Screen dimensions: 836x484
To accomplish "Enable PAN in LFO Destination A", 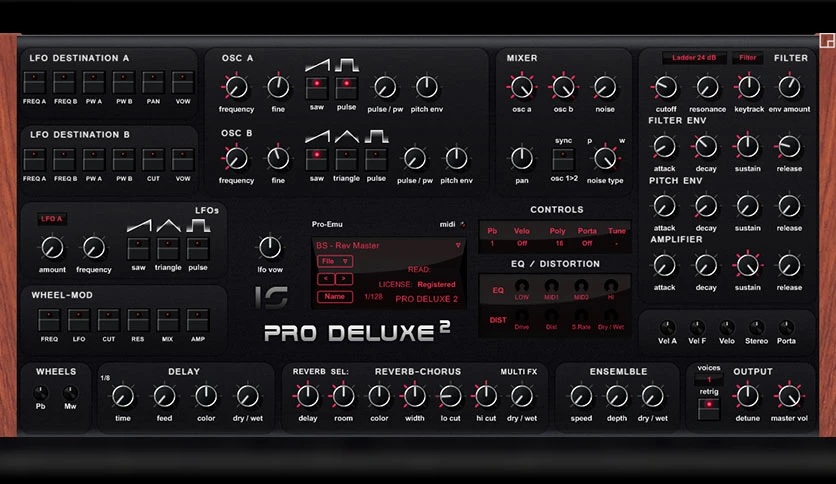I will 153,83.
